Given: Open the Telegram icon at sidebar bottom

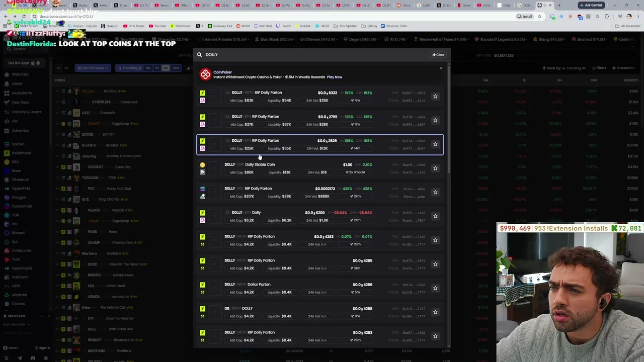Looking at the screenshot, I should tap(20, 358).
